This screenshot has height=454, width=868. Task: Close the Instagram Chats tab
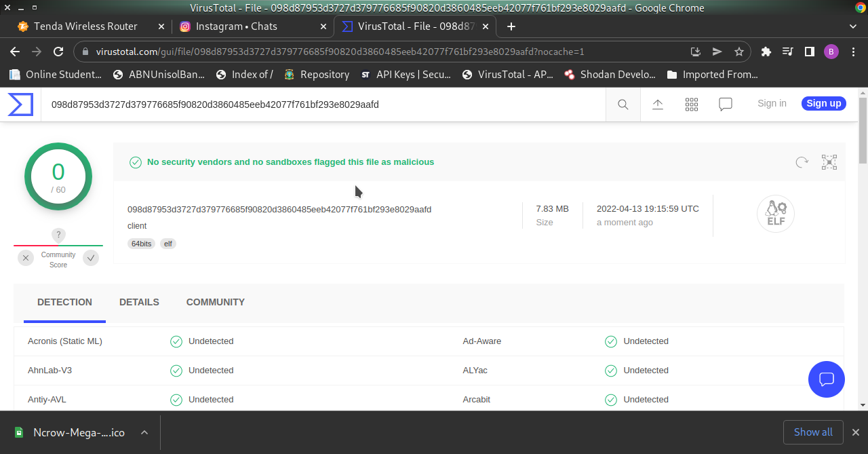(x=323, y=26)
